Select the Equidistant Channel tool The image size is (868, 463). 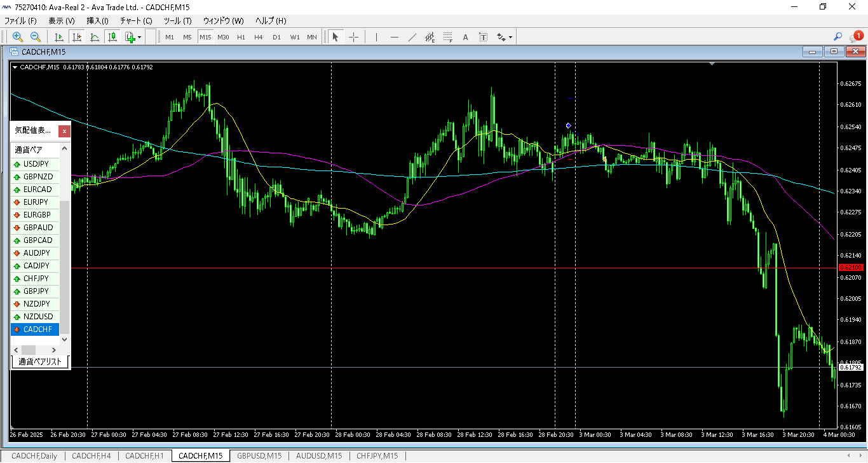[x=430, y=37]
